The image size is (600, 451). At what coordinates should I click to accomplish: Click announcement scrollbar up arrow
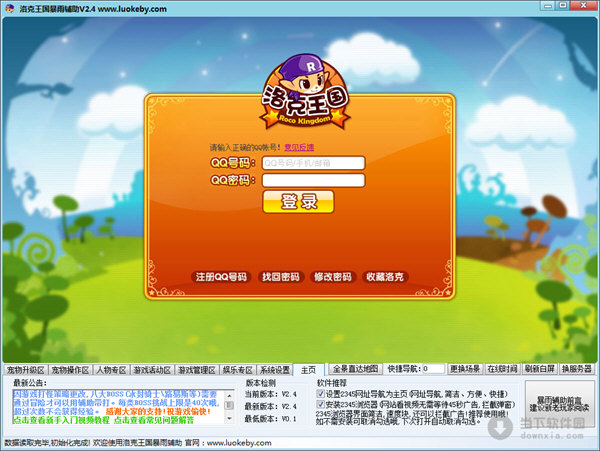click(229, 395)
